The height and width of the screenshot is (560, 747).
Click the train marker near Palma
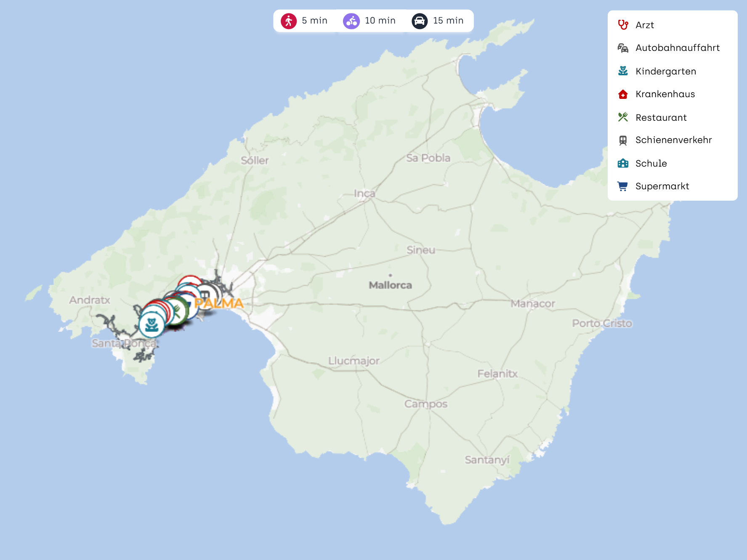(x=206, y=295)
